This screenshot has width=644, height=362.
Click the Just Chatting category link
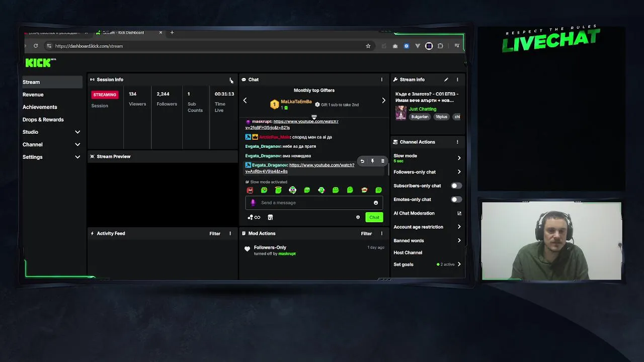pos(423,109)
